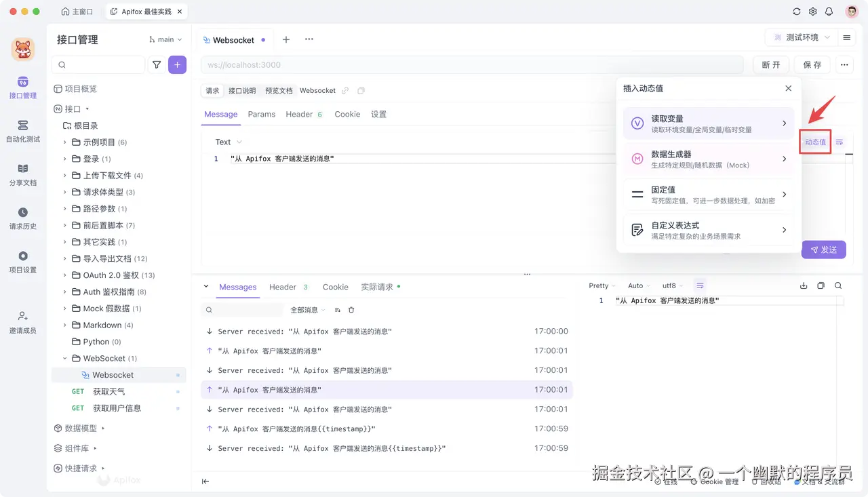Screen dimensions: 868x497
Task: Open 项目设置 from the sidebar
Action: [x=22, y=261]
